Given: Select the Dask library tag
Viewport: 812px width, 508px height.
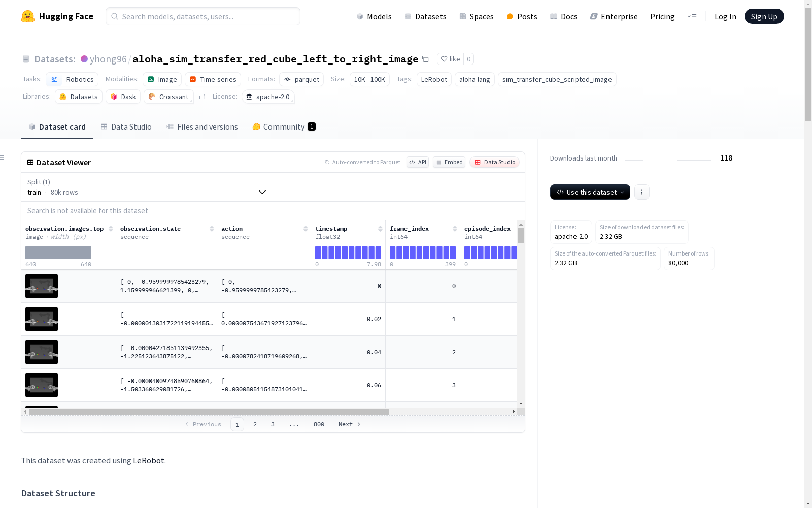Looking at the screenshot, I should [123, 97].
